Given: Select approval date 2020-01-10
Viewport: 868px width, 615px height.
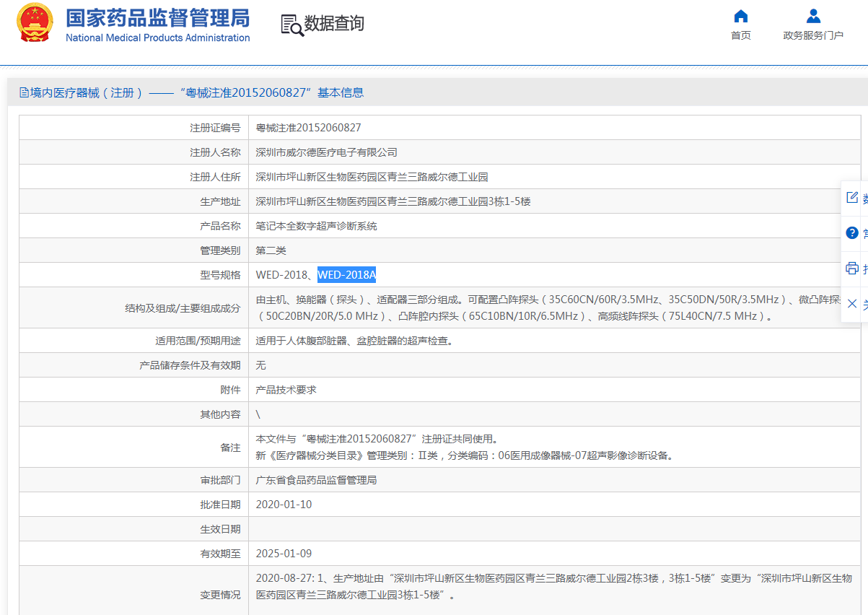Looking at the screenshot, I should pyautogui.click(x=284, y=505).
